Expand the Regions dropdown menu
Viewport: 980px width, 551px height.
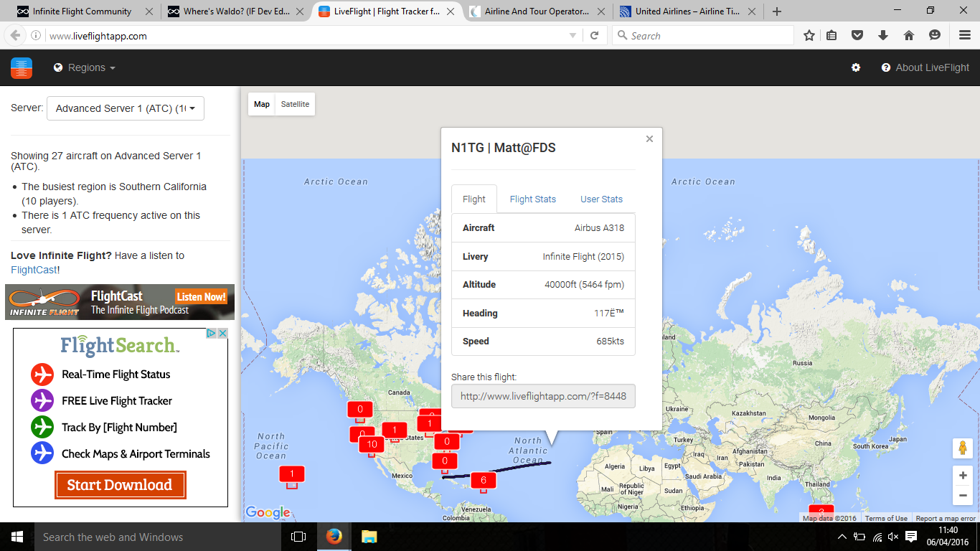pyautogui.click(x=85, y=67)
